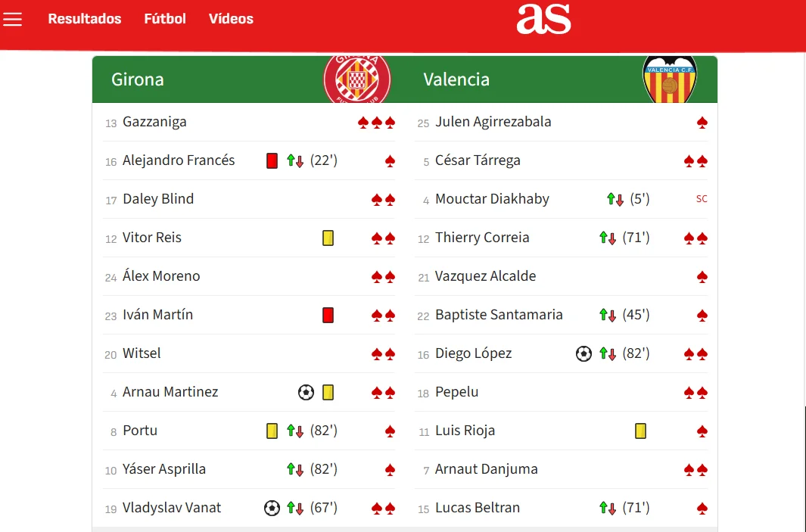
Task: Open the Vídeos menu item
Action: 231,19
